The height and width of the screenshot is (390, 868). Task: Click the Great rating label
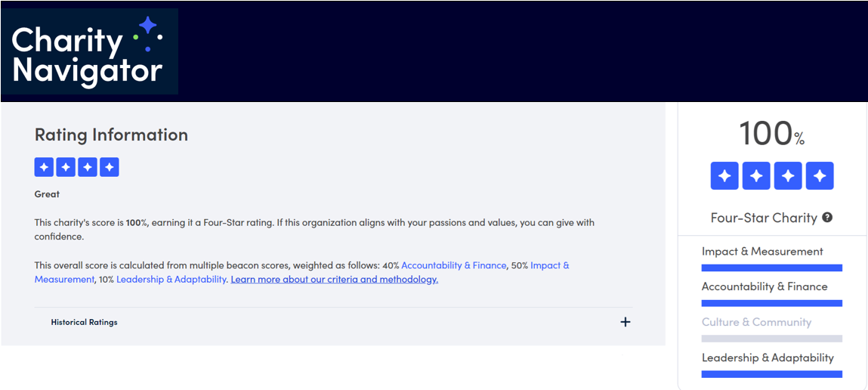click(47, 194)
